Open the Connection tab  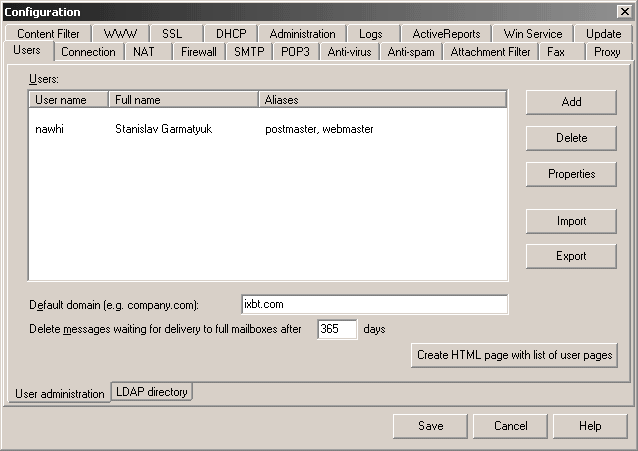pos(88,52)
